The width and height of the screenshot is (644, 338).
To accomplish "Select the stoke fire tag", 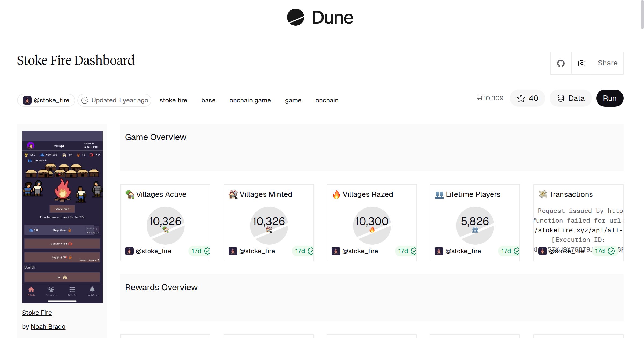I will click(173, 100).
